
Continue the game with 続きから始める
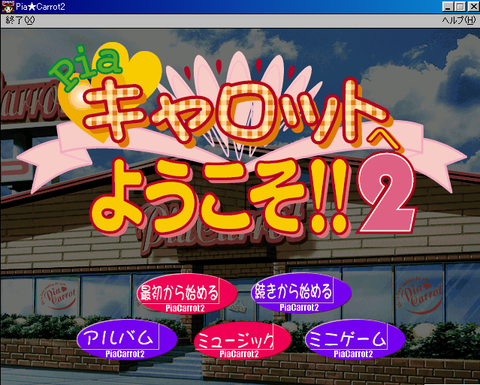pos(301,293)
